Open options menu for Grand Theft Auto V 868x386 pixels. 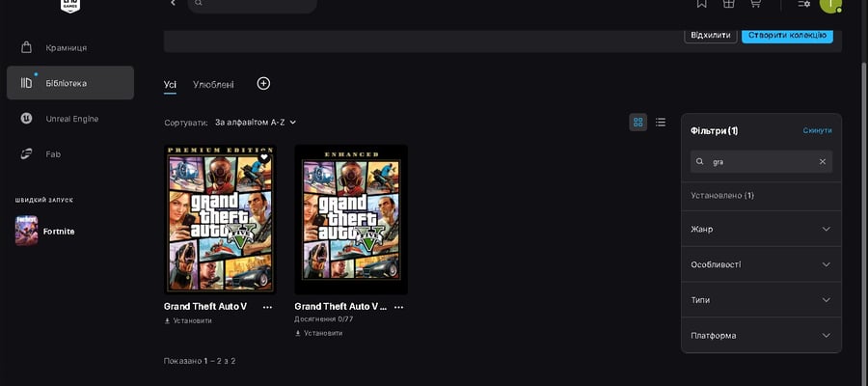[267, 306]
